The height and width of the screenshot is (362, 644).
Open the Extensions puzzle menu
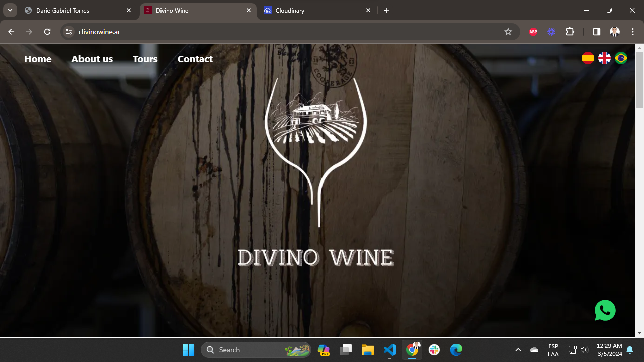pyautogui.click(x=570, y=32)
